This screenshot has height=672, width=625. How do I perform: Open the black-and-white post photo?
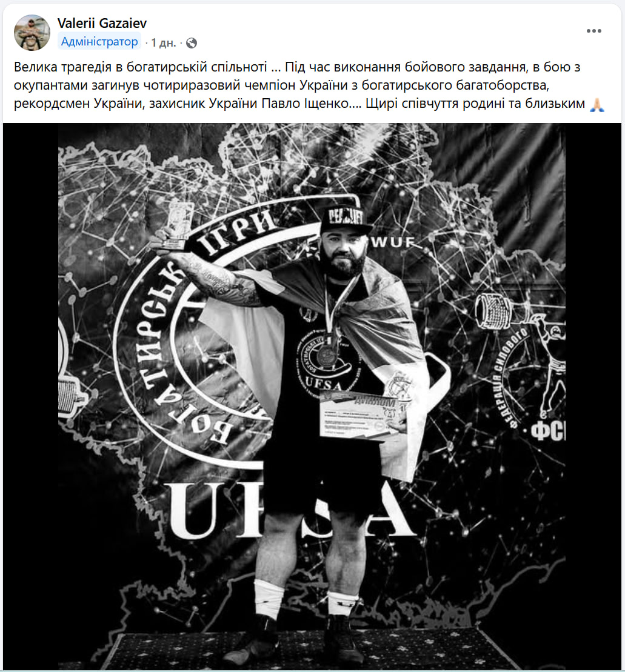click(312, 397)
